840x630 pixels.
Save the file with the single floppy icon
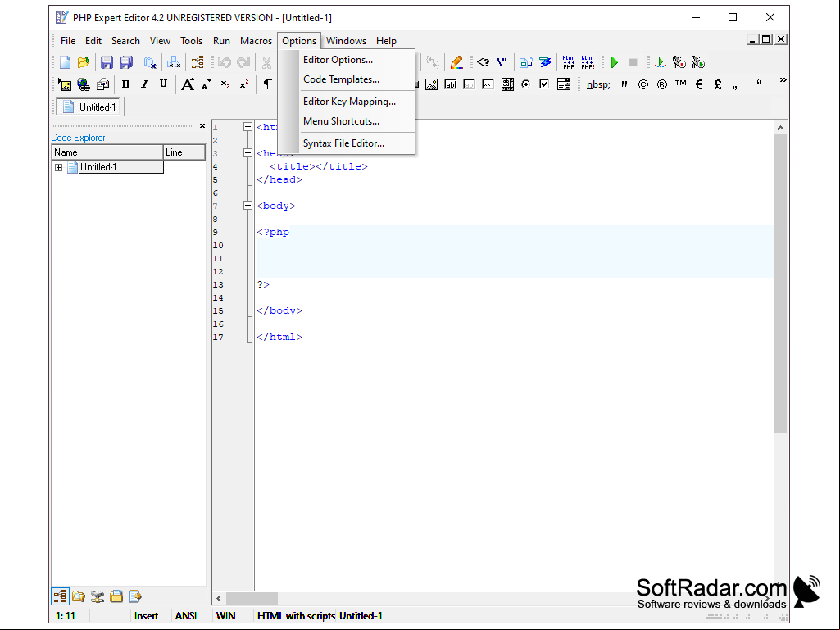click(x=107, y=63)
